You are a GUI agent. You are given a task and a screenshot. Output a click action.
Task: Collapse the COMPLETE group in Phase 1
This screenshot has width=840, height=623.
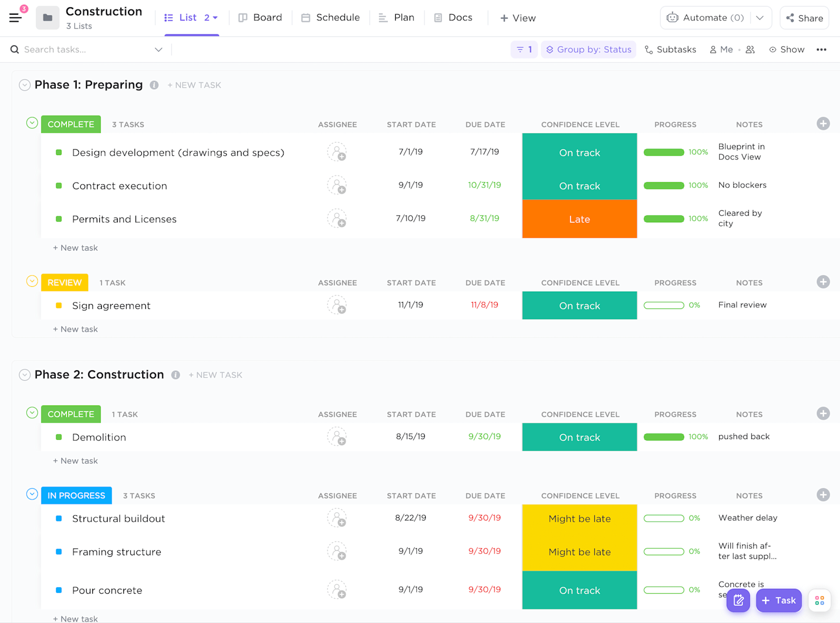31,123
